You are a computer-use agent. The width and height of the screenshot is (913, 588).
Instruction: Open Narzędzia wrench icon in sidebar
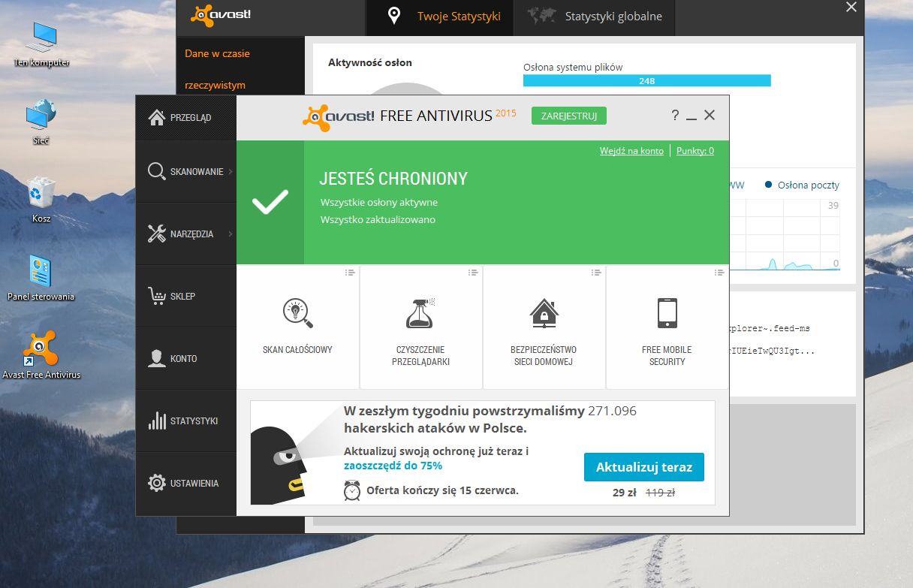[x=156, y=234]
